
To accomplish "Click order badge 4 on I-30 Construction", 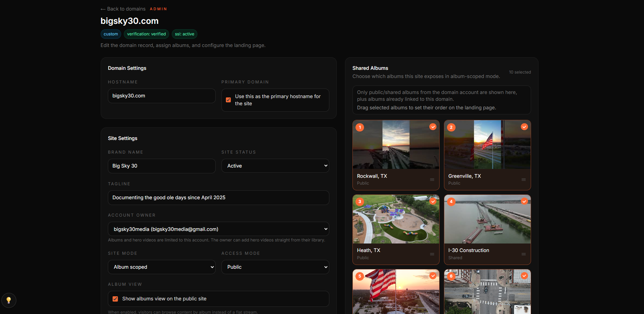I will (x=451, y=202).
